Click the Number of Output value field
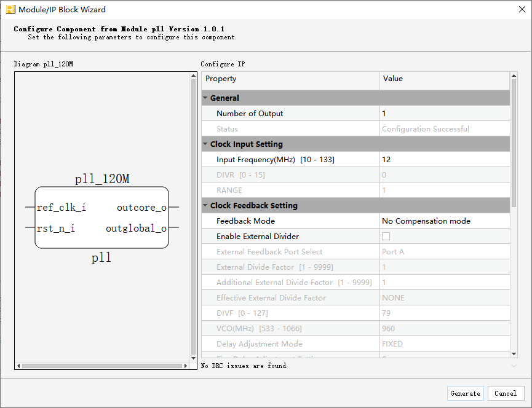Screen dimensions: 532x408 444,114
